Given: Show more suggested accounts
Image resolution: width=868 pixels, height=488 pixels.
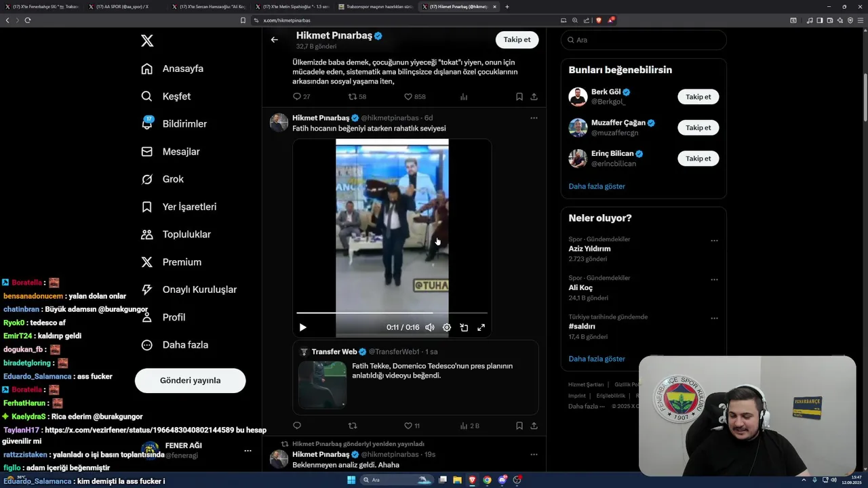Looking at the screenshot, I should coord(597,186).
